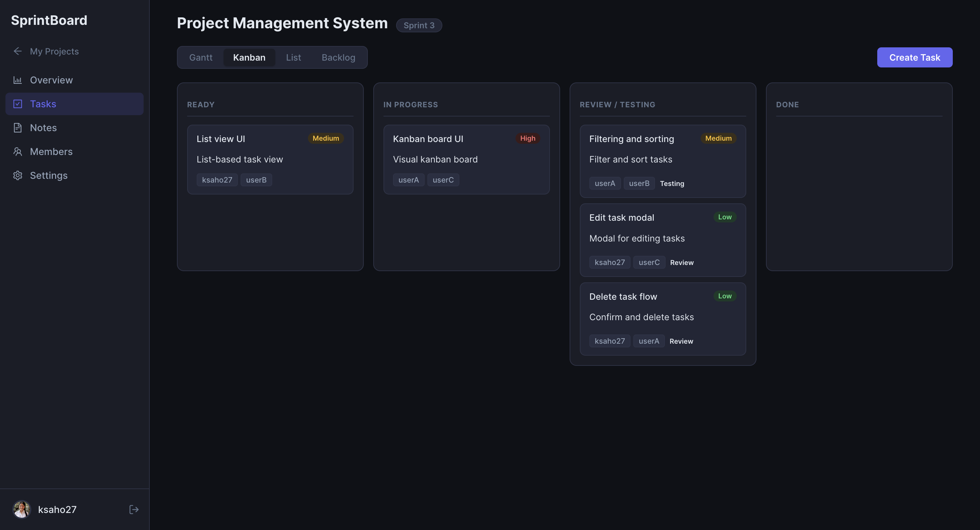Select the High priority tag on Kanban board UI
This screenshot has height=530, width=980.
[527, 138]
